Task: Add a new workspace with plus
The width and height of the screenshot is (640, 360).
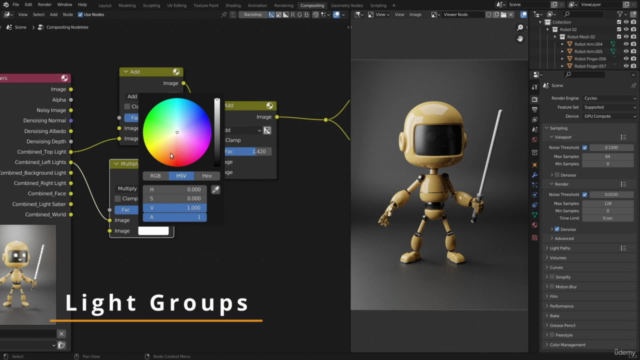Action: click(394, 6)
